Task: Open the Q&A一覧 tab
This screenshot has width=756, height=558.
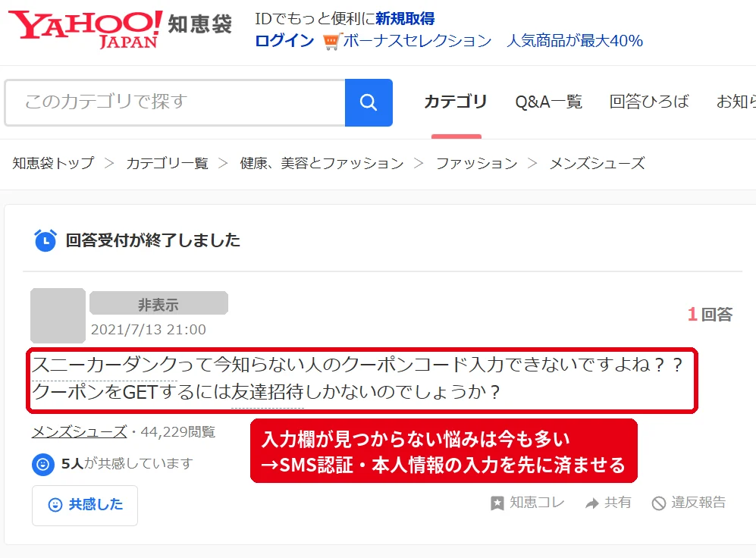Action: pyautogui.click(x=549, y=102)
